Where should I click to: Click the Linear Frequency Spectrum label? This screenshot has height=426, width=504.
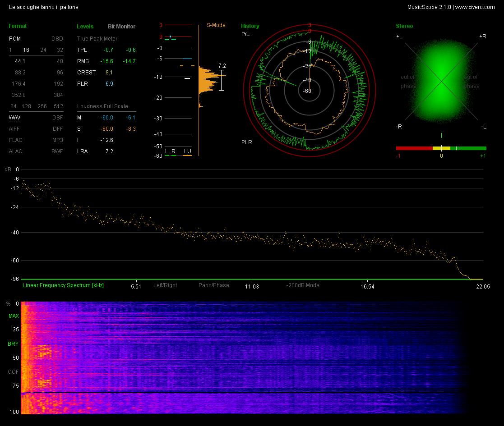63,285
